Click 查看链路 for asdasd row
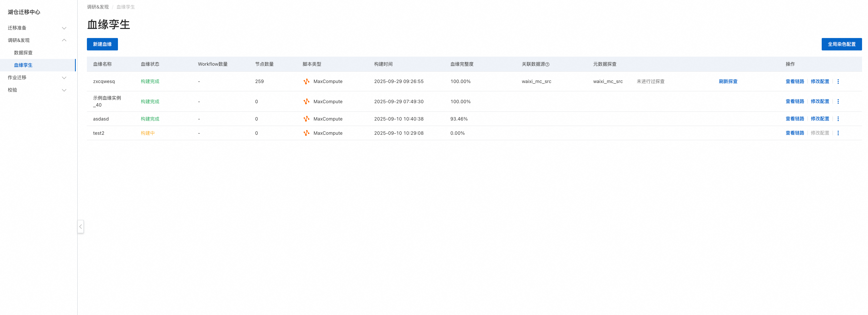The height and width of the screenshot is (315, 868). pyautogui.click(x=795, y=119)
